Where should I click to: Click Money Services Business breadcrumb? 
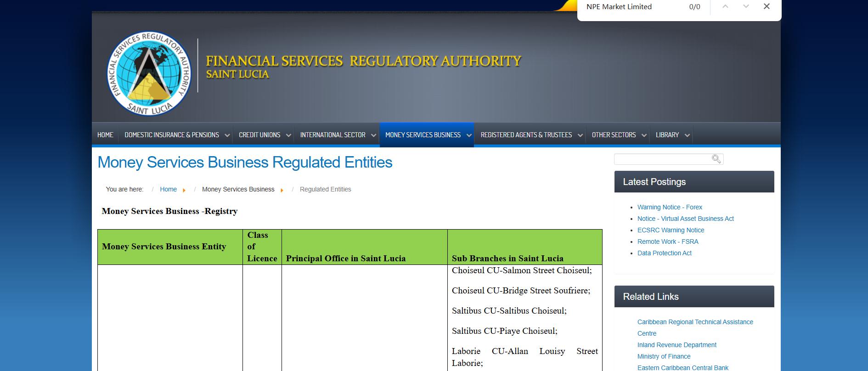coord(238,189)
